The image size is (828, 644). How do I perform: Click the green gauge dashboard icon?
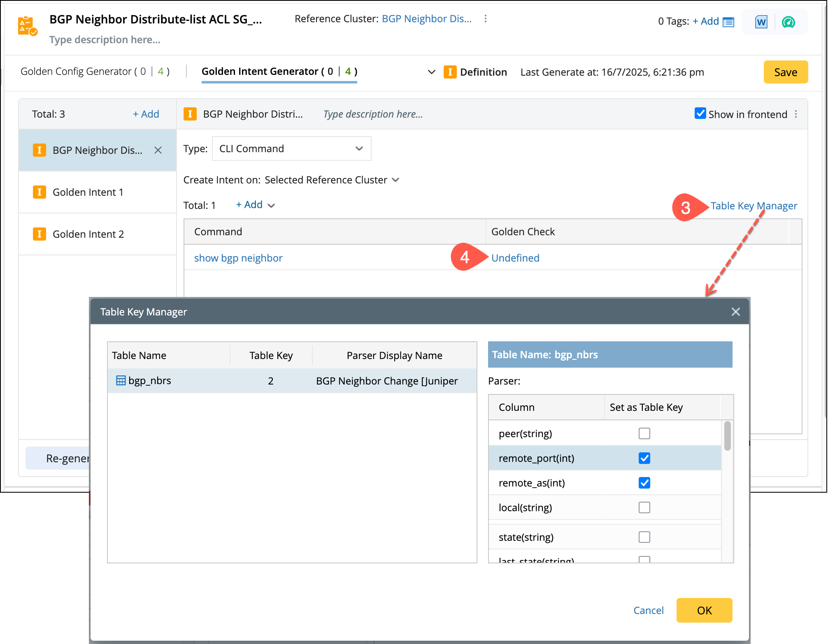(788, 22)
